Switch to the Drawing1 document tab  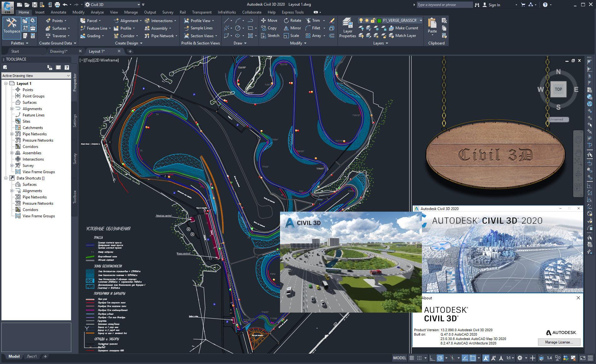[x=59, y=51]
